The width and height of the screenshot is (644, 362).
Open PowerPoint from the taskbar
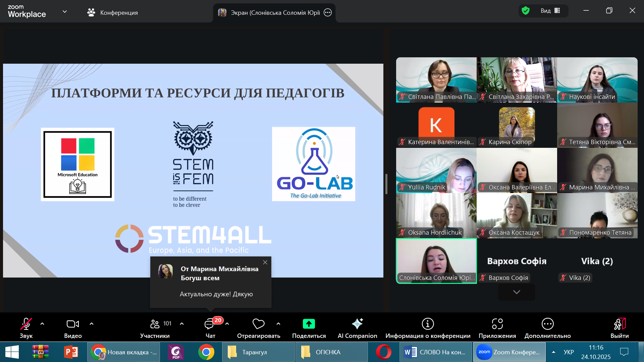[71, 352]
